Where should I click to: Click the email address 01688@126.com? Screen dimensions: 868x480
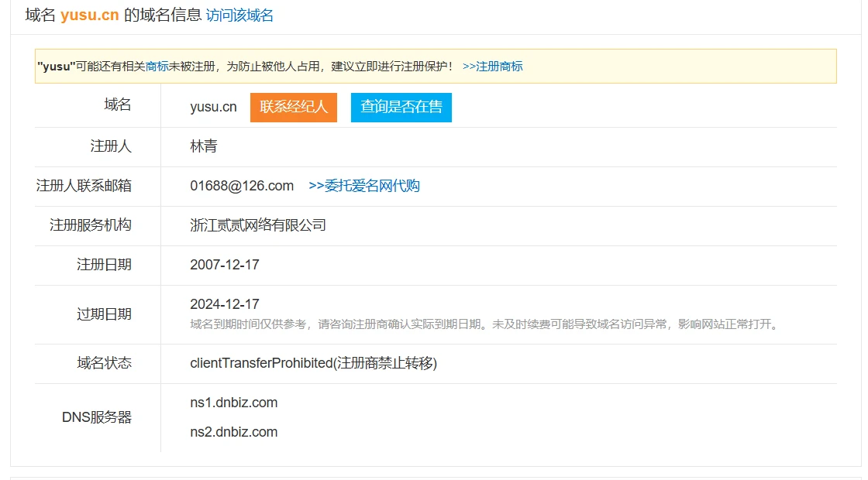pos(242,186)
